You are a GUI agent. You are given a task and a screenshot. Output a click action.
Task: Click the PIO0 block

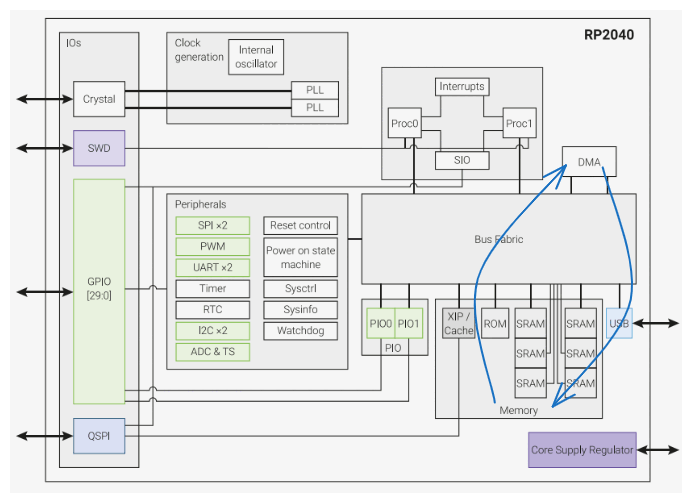(381, 324)
